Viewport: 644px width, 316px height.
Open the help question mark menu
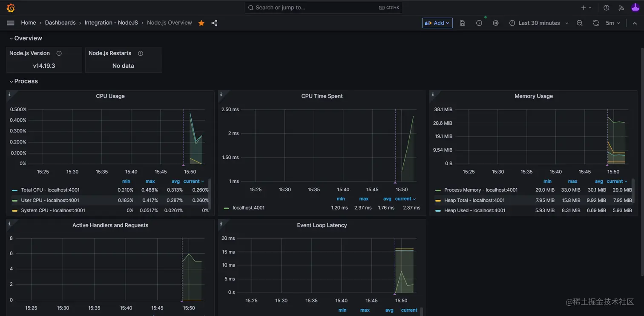click(607, 8)
